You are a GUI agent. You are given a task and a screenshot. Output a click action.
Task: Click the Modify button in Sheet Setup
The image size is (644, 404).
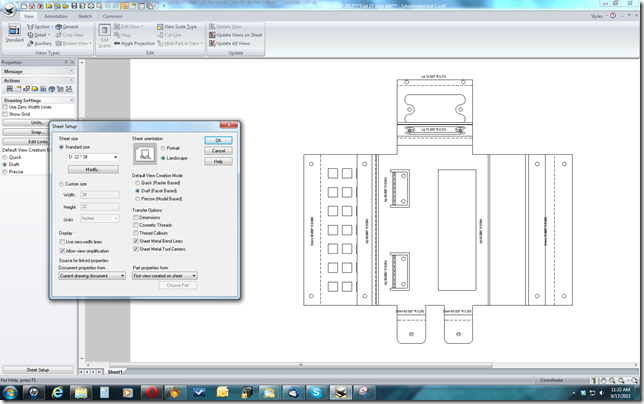coord(92,170)
